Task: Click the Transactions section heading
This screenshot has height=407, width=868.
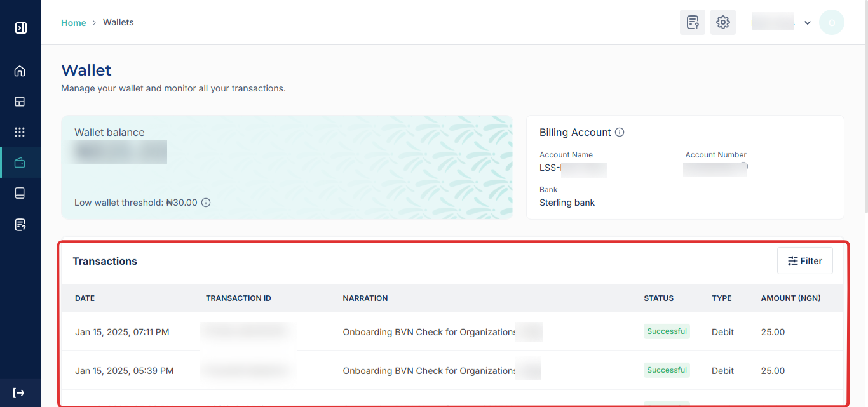Action: click(105, 261)
